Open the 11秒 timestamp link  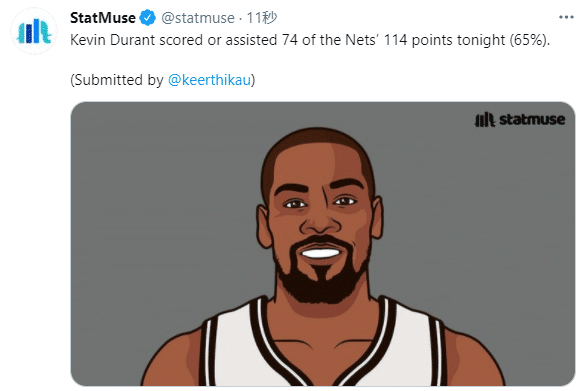(x=262, y=18)
